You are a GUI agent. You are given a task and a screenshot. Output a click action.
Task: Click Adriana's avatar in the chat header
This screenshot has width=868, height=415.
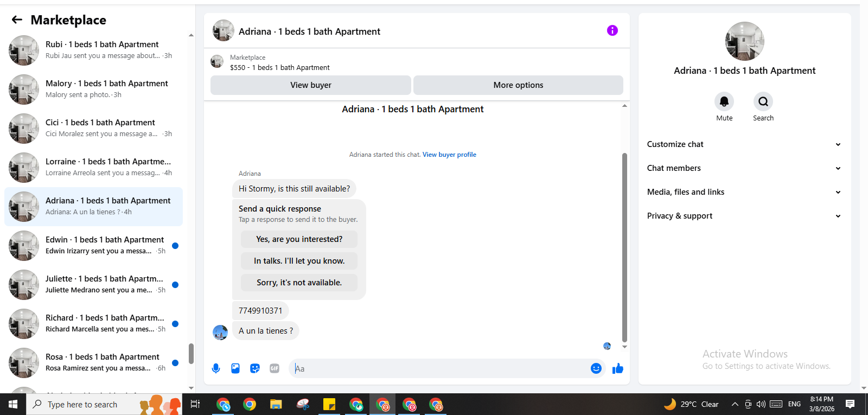224,31
